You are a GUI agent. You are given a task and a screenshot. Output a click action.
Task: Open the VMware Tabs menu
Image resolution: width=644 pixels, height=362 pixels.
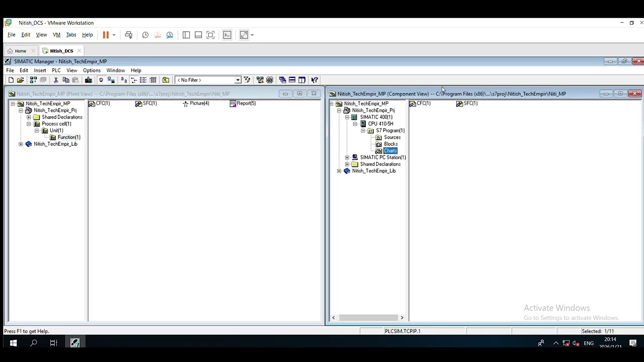point(71,35)
